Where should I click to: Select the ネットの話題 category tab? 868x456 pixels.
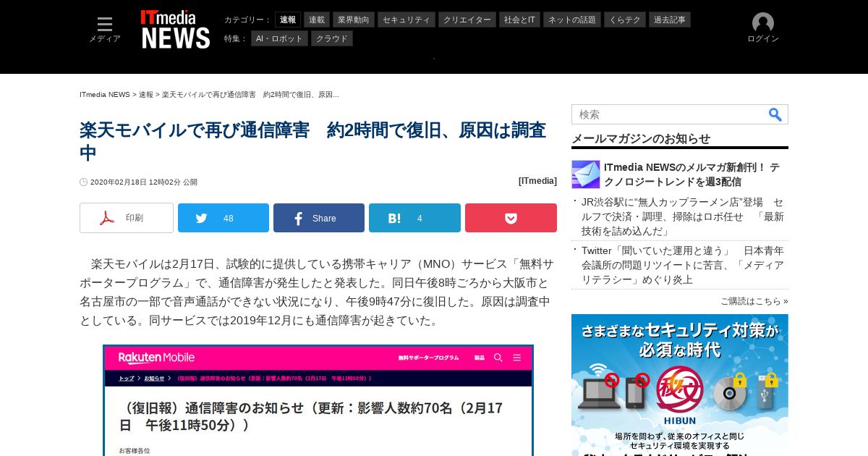coord(572,20)
